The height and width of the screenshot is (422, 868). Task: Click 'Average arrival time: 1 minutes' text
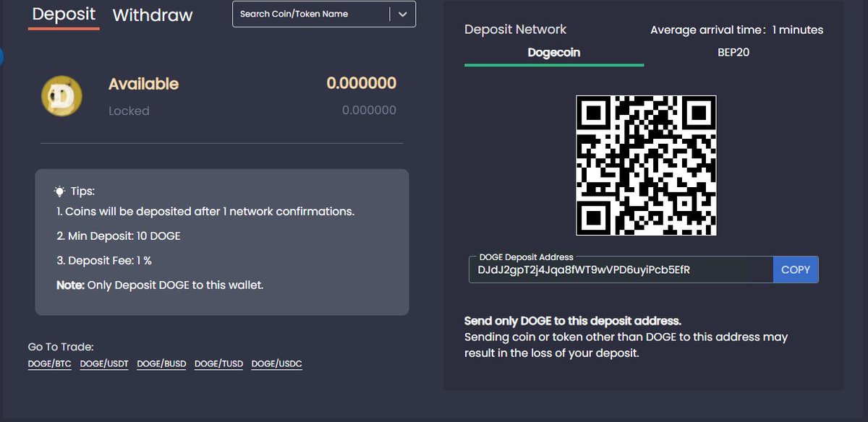(x=736, y=30)
